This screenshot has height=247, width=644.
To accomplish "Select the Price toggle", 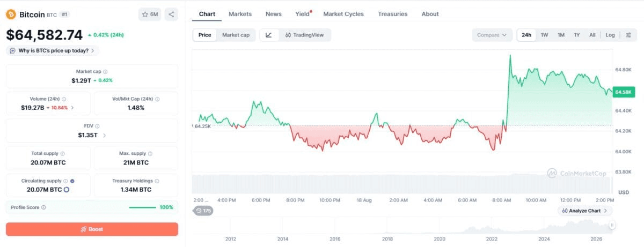I will coord(204,35).
